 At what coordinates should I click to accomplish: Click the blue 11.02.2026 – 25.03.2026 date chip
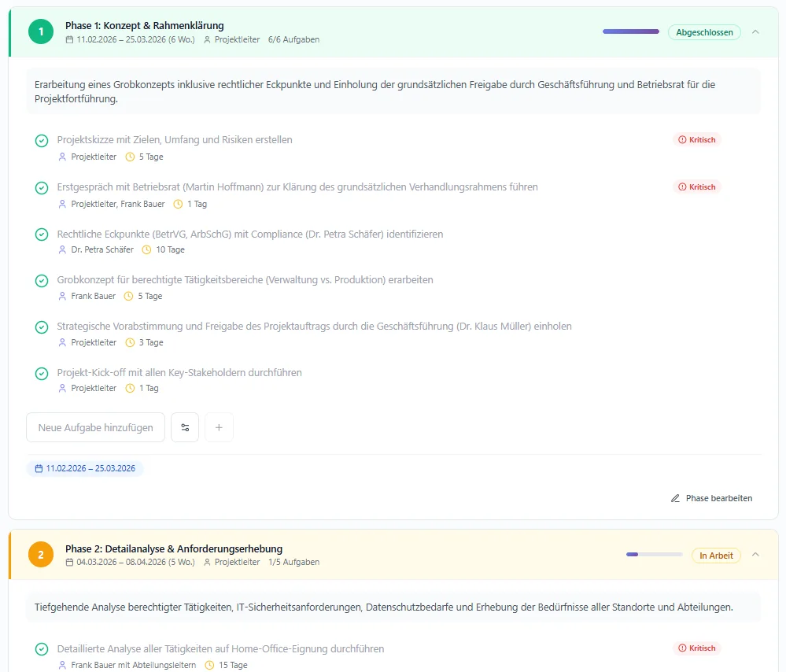point(85,468)
